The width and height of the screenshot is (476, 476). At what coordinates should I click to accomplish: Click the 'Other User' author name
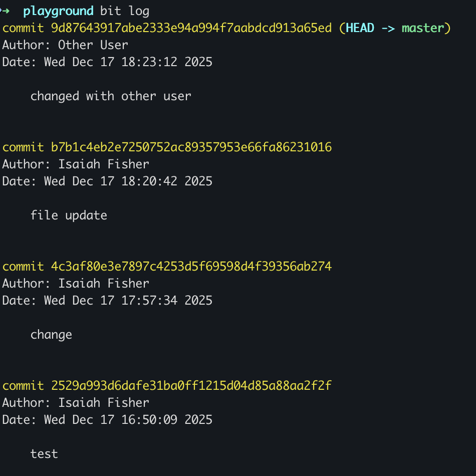(93, 45)
